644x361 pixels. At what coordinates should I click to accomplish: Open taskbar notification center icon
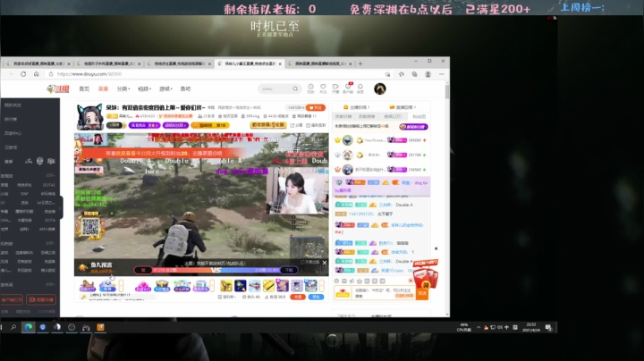click(548, 327)
